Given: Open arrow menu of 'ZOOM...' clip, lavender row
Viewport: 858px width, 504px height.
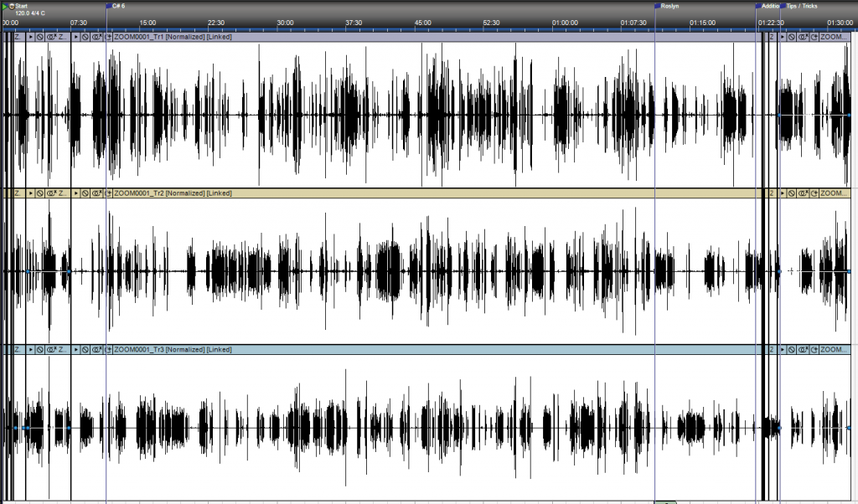Looking at the screenshot, I should click(783, 37).
